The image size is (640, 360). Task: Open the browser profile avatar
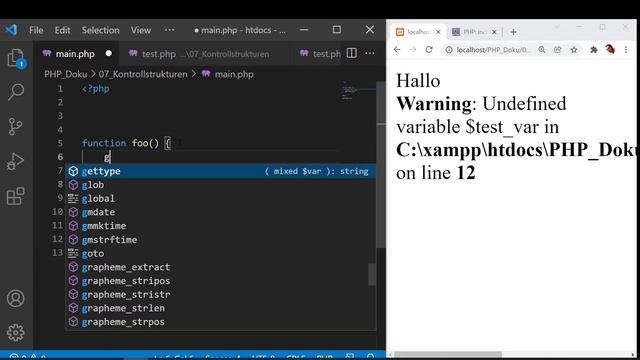(610, 49)
